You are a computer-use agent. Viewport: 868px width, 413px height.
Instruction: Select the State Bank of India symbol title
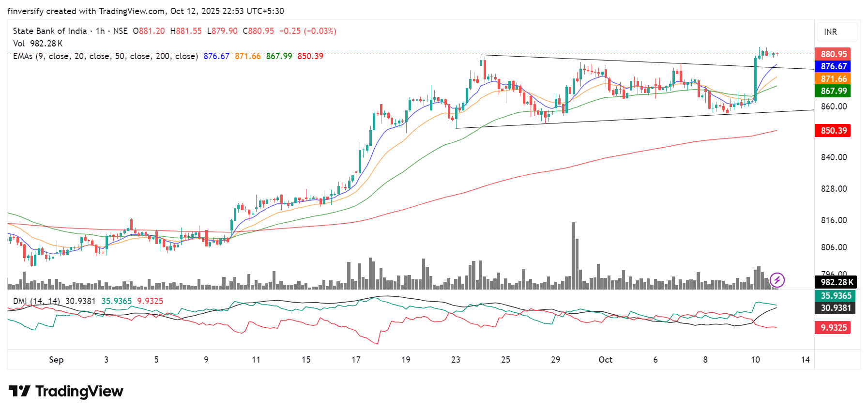(x=50, y=31)
